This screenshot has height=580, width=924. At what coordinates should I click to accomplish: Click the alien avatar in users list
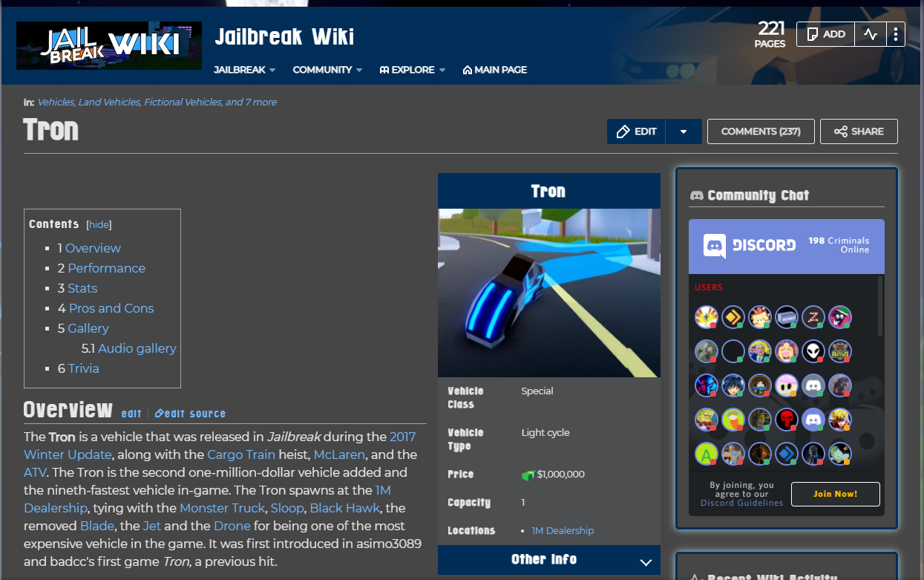click(x=813, y=351)
